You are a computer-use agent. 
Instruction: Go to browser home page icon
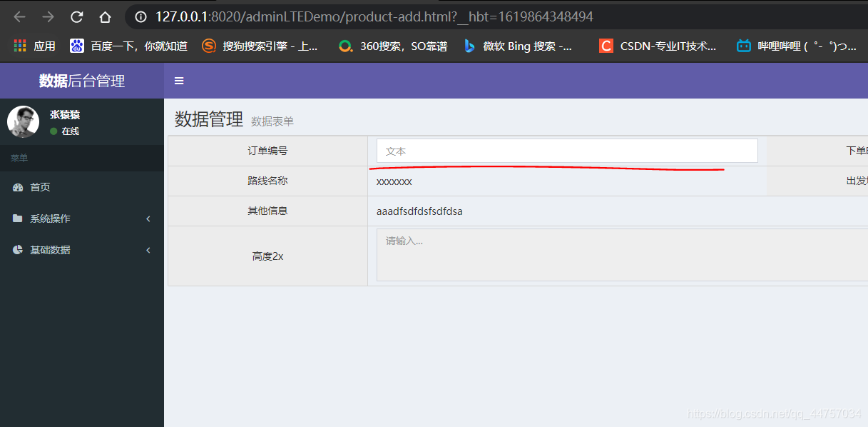point(105,17)
